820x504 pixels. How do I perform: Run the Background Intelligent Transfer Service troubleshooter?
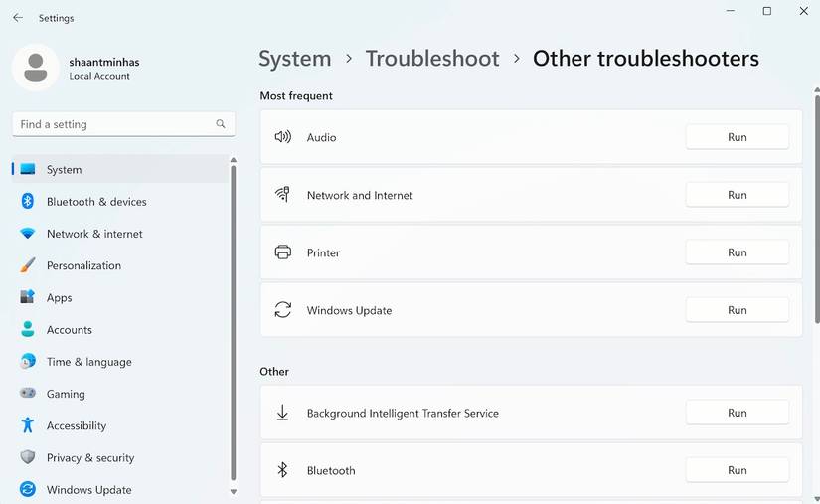(x=737, y=413)
